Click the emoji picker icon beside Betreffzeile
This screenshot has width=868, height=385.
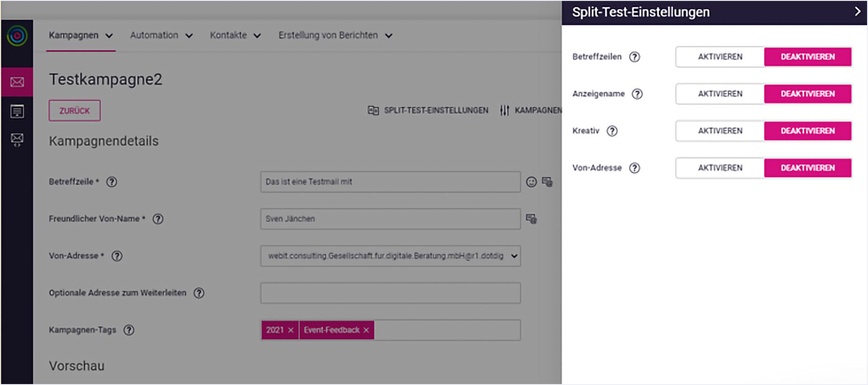click(531, 182)
